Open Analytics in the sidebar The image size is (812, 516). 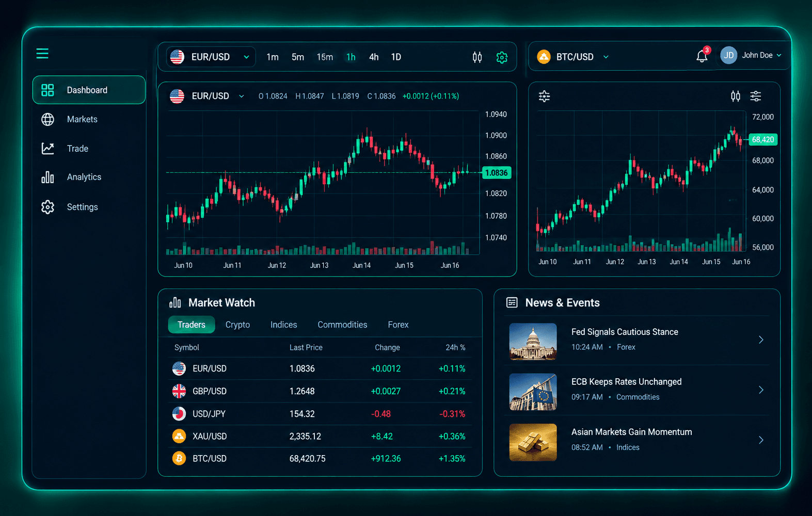[89, 177]
